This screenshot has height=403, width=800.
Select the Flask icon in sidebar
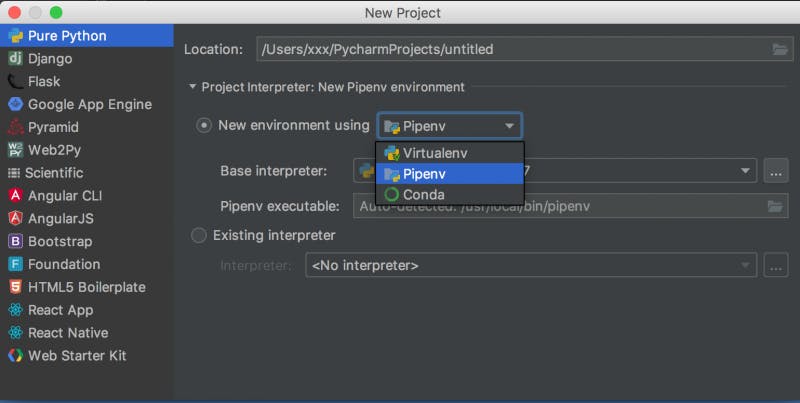[x=16, y=82]
